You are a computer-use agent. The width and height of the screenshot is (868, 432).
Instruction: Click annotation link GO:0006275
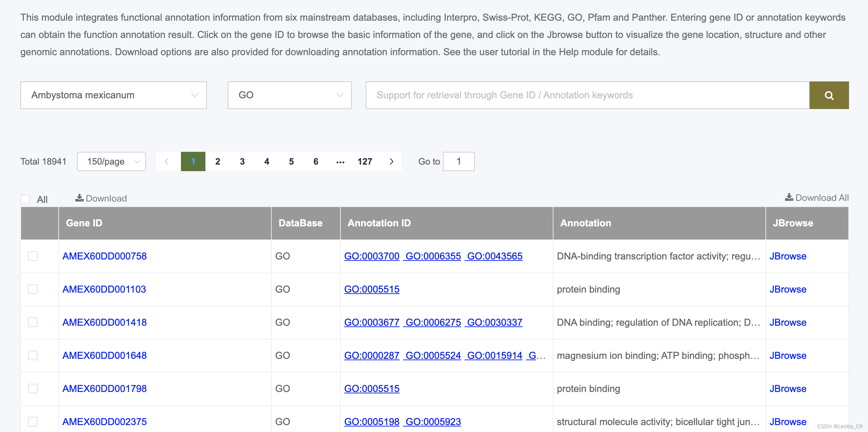433,322
